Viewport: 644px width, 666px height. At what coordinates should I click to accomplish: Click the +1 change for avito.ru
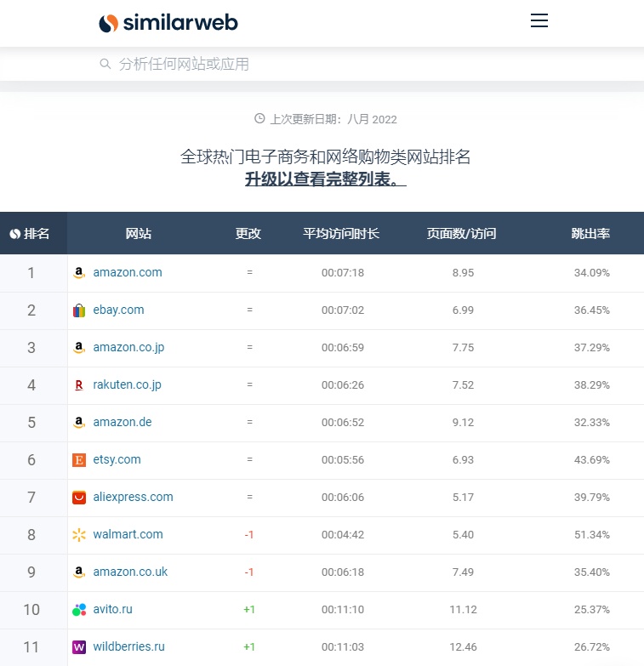[249, 610]
